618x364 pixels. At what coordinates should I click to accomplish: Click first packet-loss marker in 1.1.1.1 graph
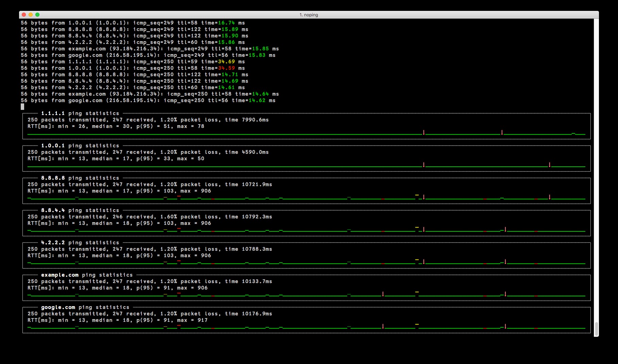[424, 132]
